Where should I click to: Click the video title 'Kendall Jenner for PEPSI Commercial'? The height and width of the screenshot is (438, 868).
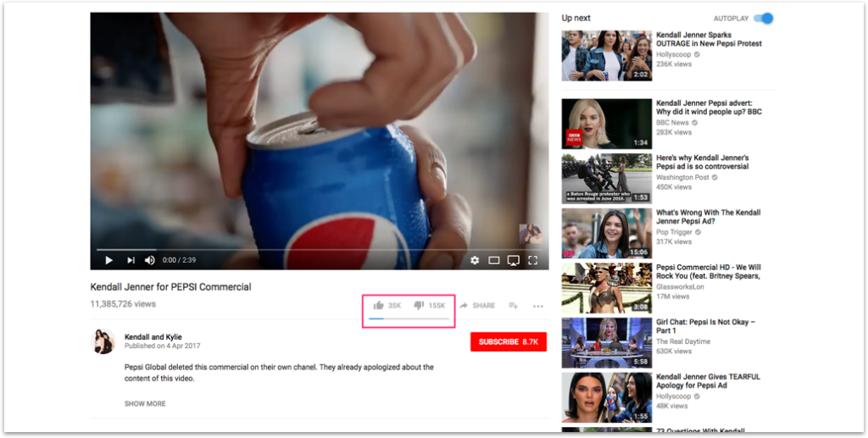[x=170, y=287]
